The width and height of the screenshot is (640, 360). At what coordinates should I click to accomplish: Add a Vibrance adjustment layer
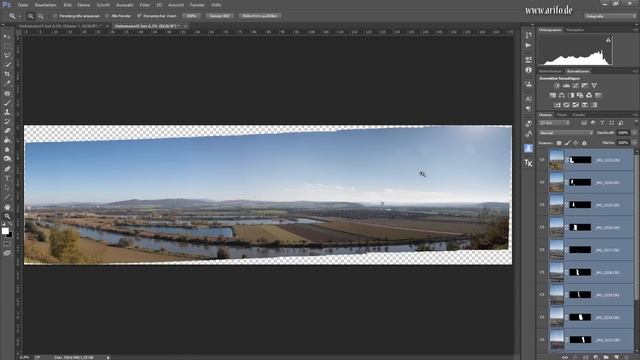pyautogui.click(x=594, y=86)
